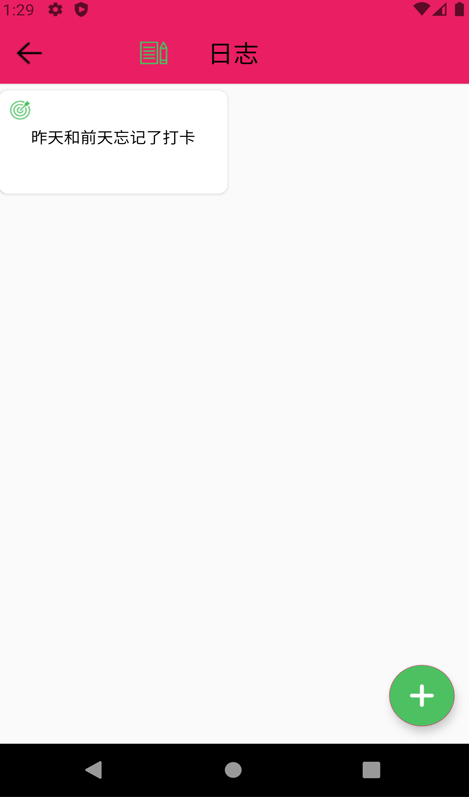The height and width of the screenshot is (797, 469).
Task: Tap the back arrow in the header
Action: point(29,53)
